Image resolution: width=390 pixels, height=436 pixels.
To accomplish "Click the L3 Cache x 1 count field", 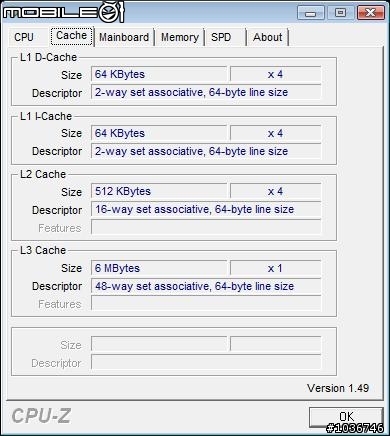I will coord(275,268).
